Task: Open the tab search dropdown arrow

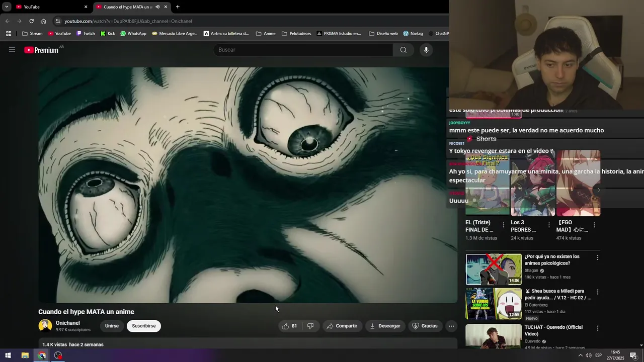Action: (7, 7)
